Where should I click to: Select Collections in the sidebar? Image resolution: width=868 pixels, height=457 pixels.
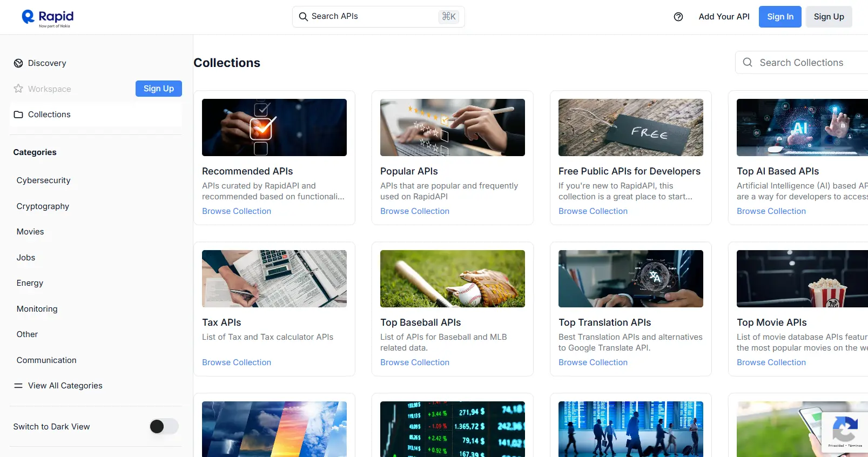[96, 115]
